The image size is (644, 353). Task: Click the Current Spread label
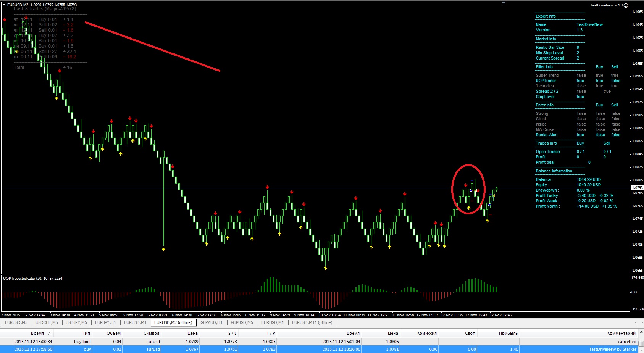coord(550,58)
